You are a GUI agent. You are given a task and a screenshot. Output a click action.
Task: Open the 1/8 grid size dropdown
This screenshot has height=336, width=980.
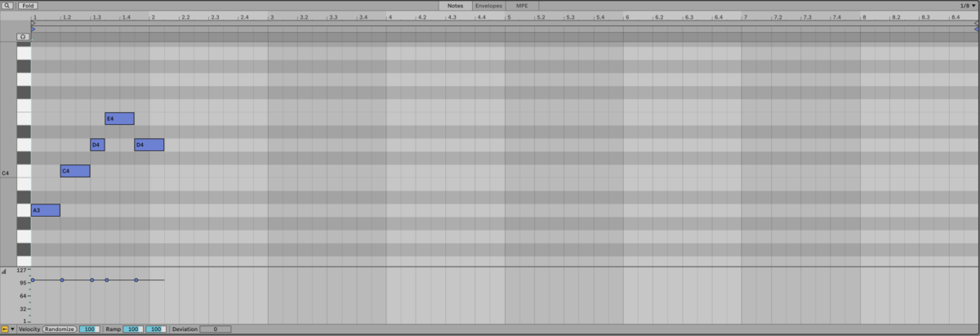(x=967, y=6)
